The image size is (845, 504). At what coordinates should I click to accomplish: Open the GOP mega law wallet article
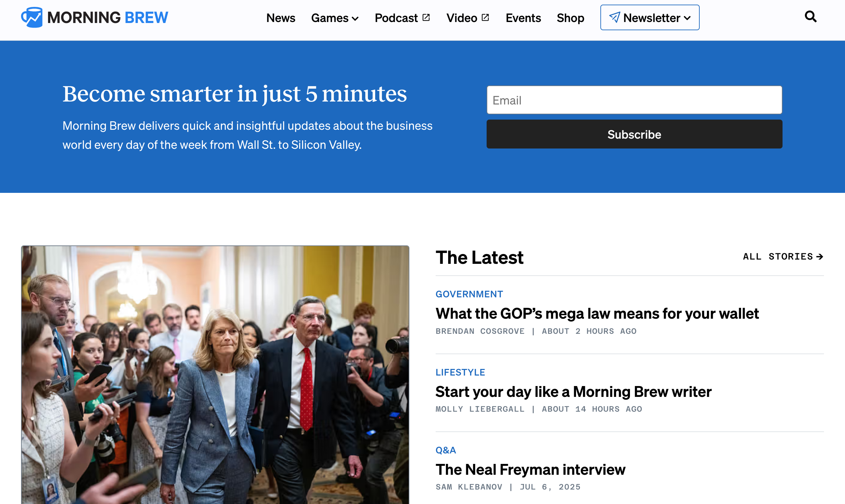[x=597, y=313]
